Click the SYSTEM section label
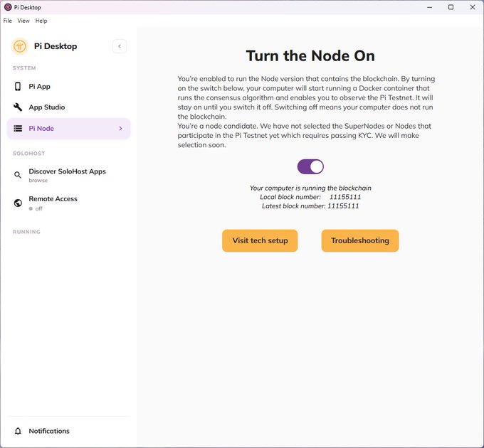Image resolution: width=484 pixels, height=448 pixels. click(x=24, y=68)
